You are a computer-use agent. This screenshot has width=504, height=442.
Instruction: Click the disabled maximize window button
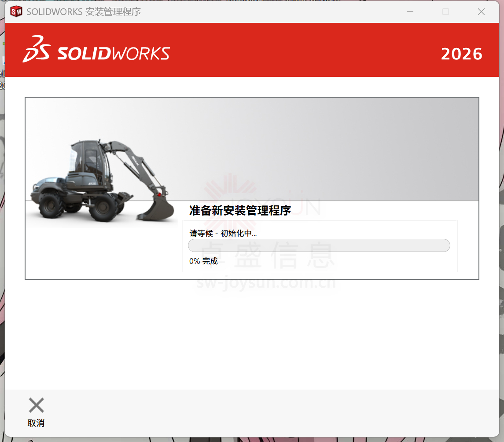coord(445,12)
